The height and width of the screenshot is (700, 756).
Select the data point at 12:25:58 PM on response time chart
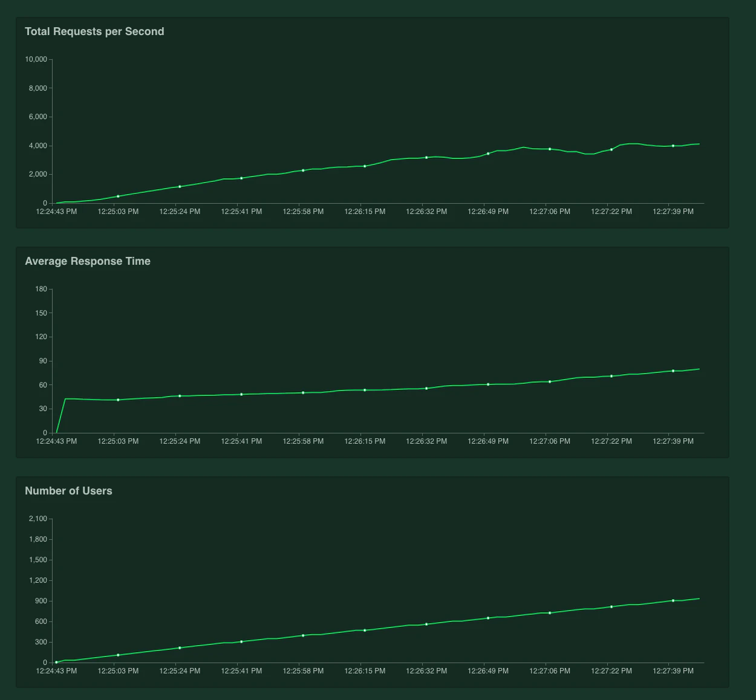coord(303,392)
